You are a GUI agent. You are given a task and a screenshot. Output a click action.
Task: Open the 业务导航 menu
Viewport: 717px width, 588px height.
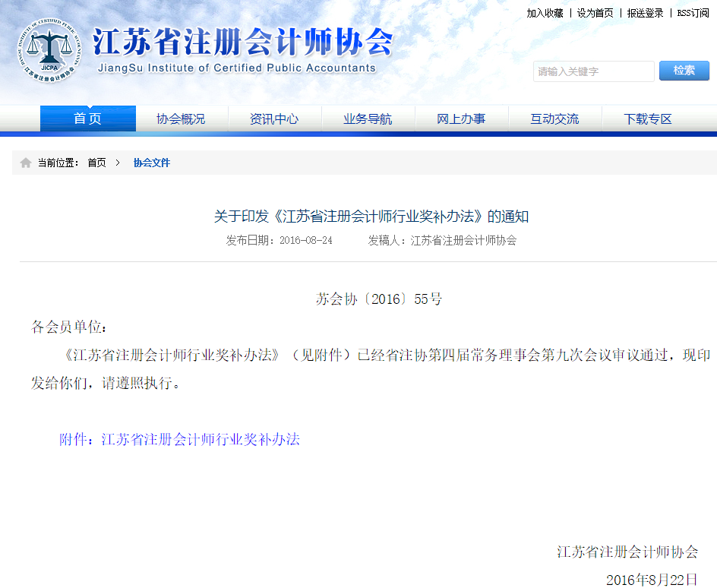pos(368,119)
